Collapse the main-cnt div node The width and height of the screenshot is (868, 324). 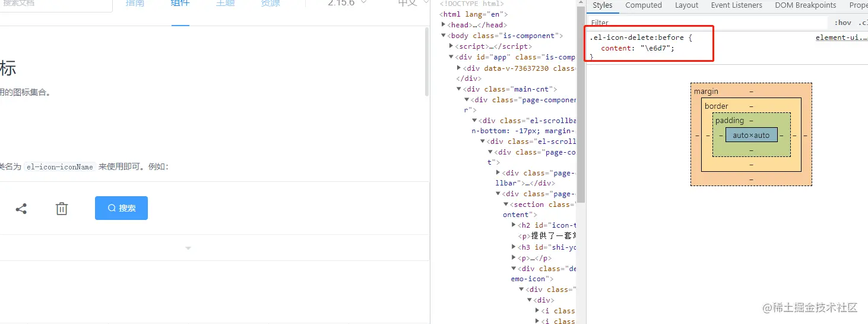point(459,89)
